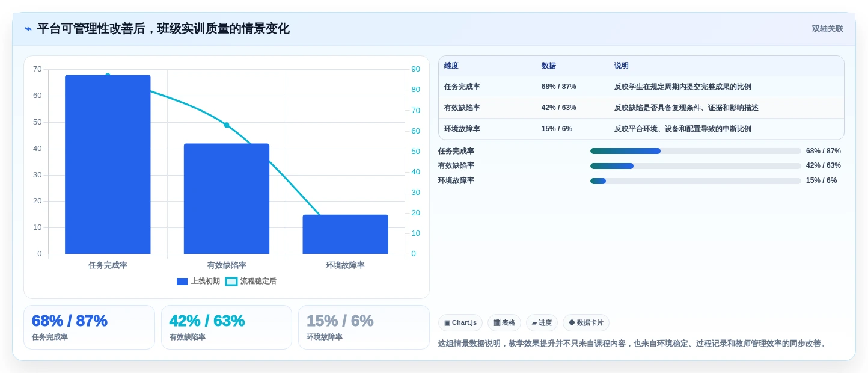This screenshot has height=373, width=868.
Task: Select the 环境故障率 bar in chart
Action: click(x=345, y=234)
